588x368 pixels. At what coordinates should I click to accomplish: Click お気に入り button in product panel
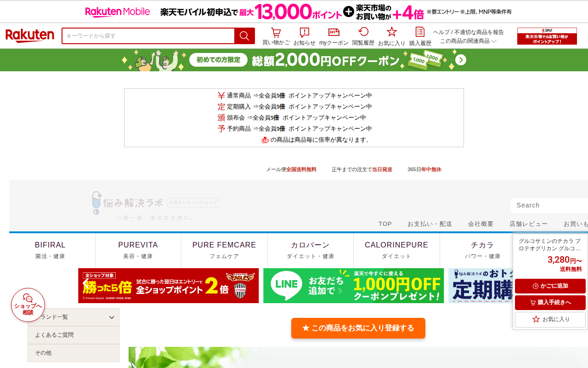click(550, 319)
